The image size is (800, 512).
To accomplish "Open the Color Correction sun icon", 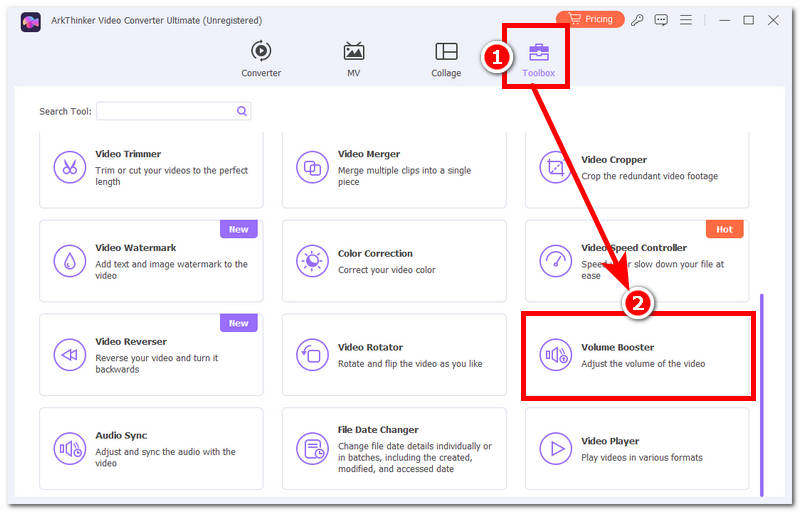I will coord(312,261).
